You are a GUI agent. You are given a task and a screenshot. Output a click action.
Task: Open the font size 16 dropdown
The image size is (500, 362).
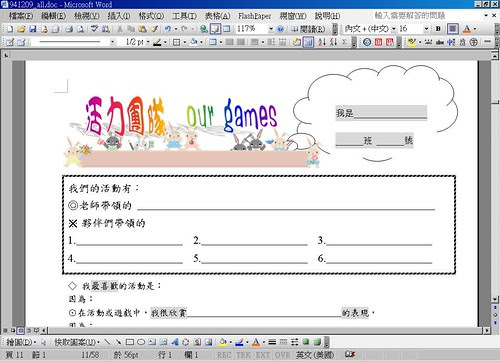(426, 29)
